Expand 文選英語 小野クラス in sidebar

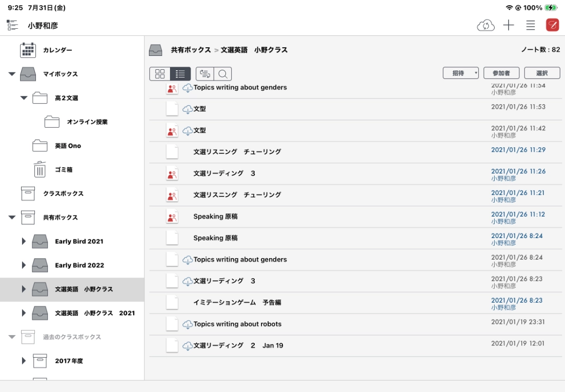point(24,289)
